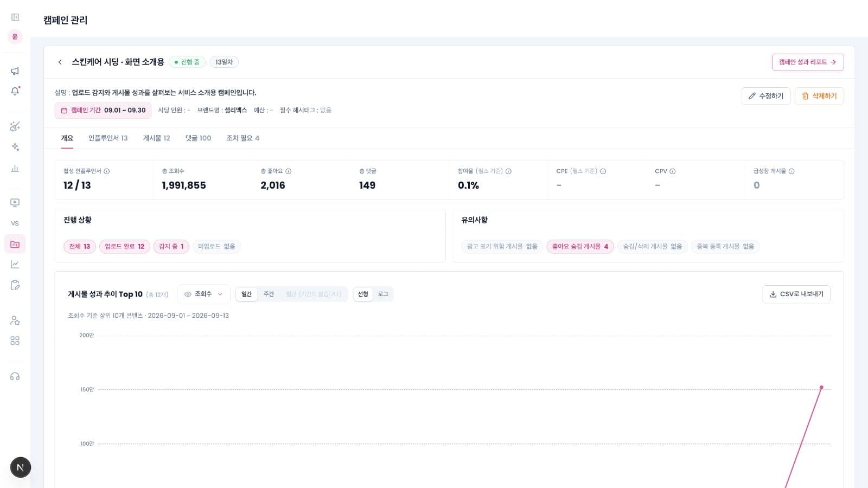
Task: Open the line chart sidebar icon
Action: coord(15,265)
